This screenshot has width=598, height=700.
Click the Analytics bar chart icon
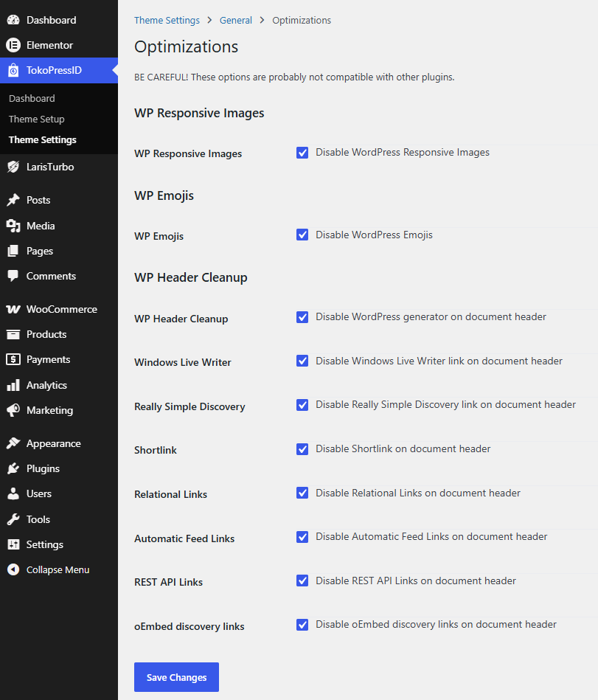(x=13, y=385)
